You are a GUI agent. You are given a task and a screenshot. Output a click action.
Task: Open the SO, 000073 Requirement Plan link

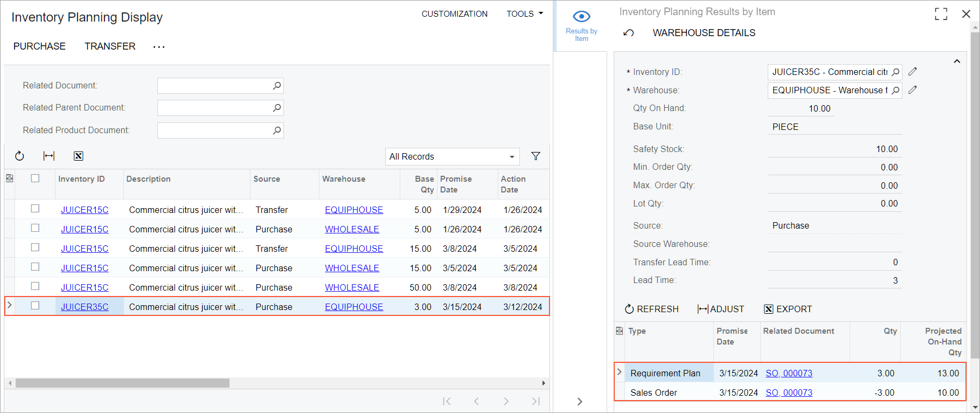[789, 373]
